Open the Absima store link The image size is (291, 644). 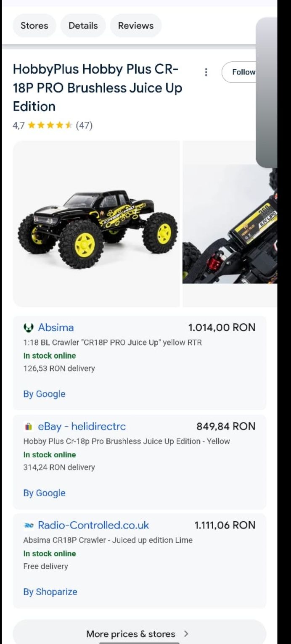coord(56,327)
